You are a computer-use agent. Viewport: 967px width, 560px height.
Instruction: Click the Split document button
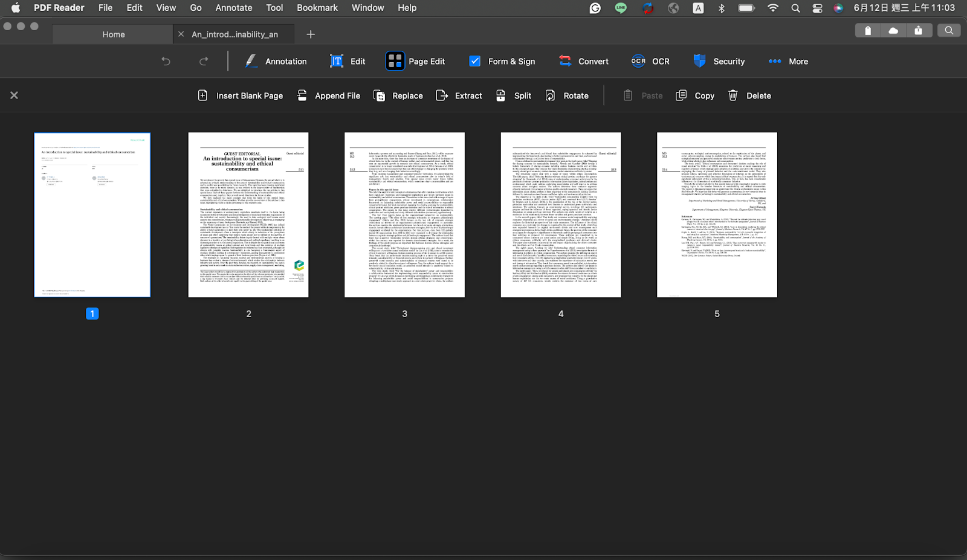tap(514, 95)
